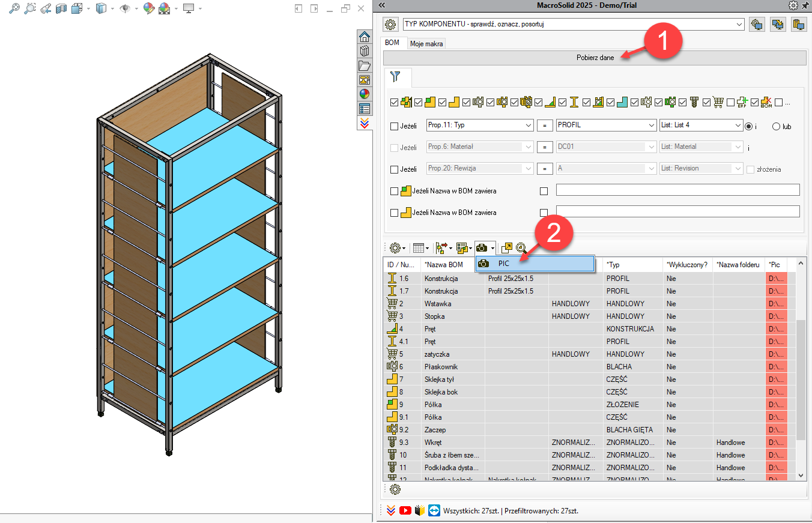Uncheck the screw fastener type checkbox
The height and width of the screenshot is (523, 812).
[x=683, y=102]
